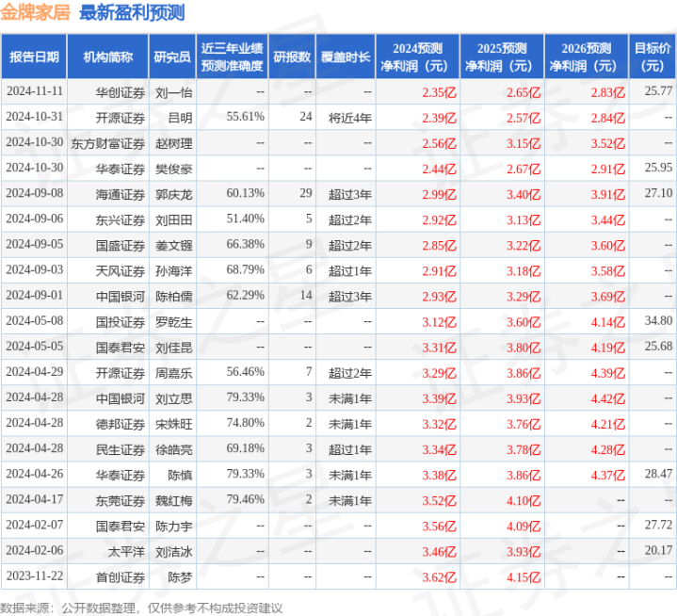This screenshot has height=616, width=677.
Task: Click coverage 将近4年
Action: point(349,118)
